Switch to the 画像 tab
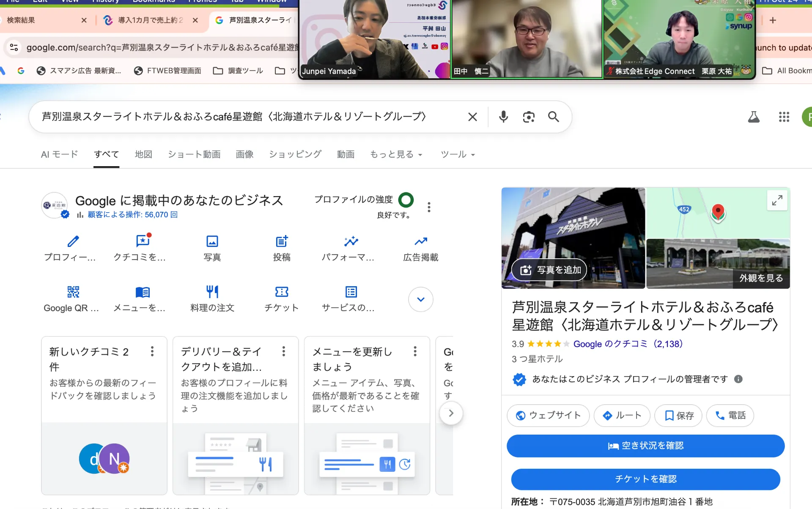The width and height of the screenshot is (812, 509). coord(244,154)
